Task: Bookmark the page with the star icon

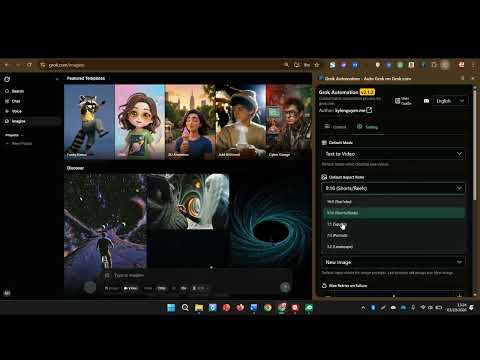Action: tap(317, 65)
